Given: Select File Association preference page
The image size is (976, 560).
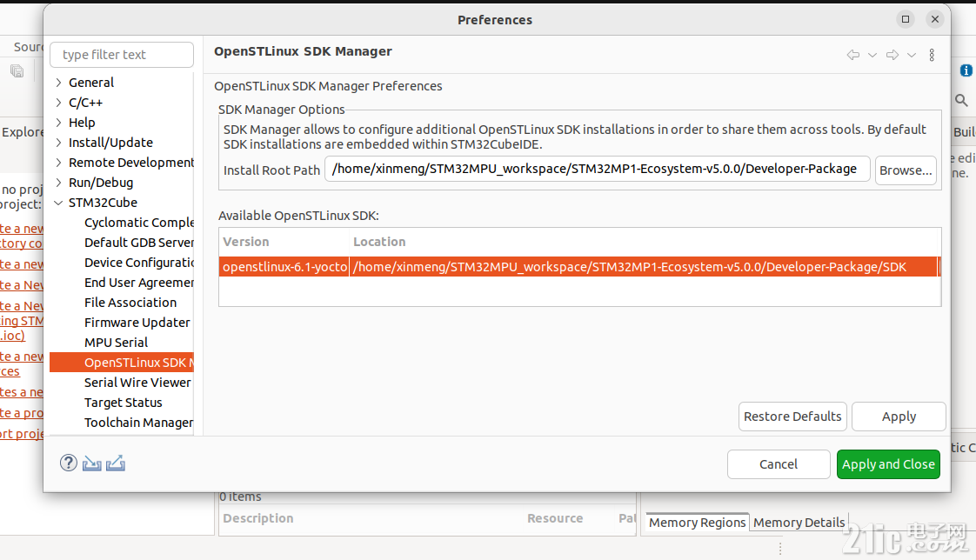Looking at the screenshot, I should (x=130, y=303).
